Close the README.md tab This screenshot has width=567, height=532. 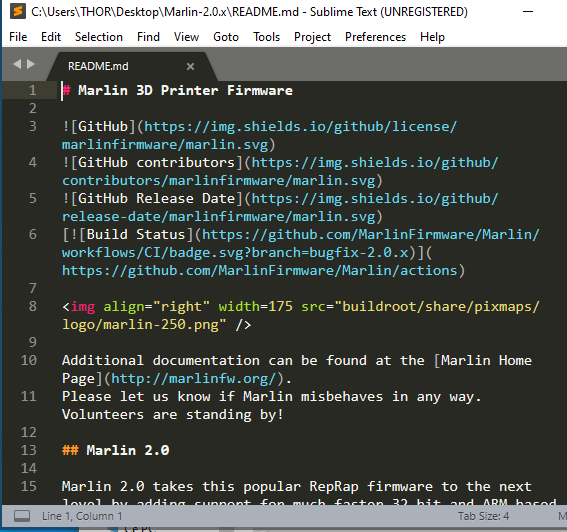[x=190, y=67]
